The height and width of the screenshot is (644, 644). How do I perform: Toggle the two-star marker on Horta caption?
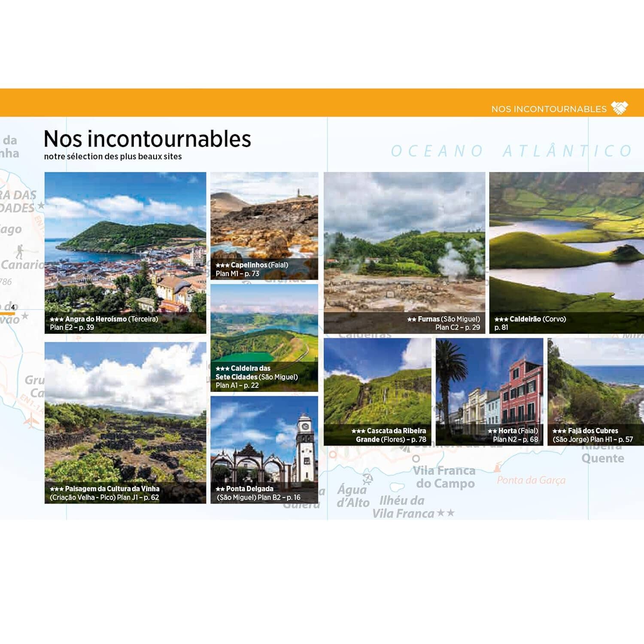(493, 431)
